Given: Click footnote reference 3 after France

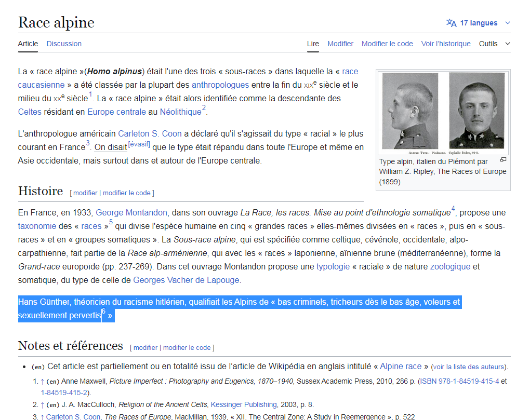Looking at the screenshot, I should (87, 143).
